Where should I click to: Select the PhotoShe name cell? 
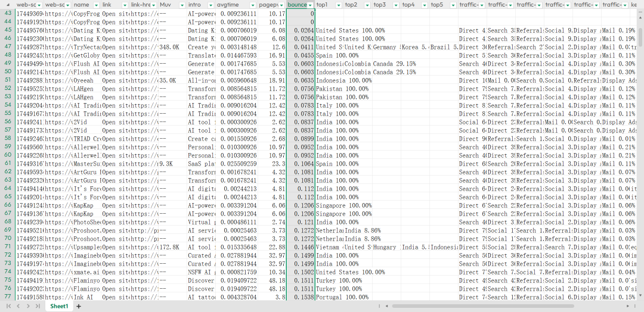86,222
